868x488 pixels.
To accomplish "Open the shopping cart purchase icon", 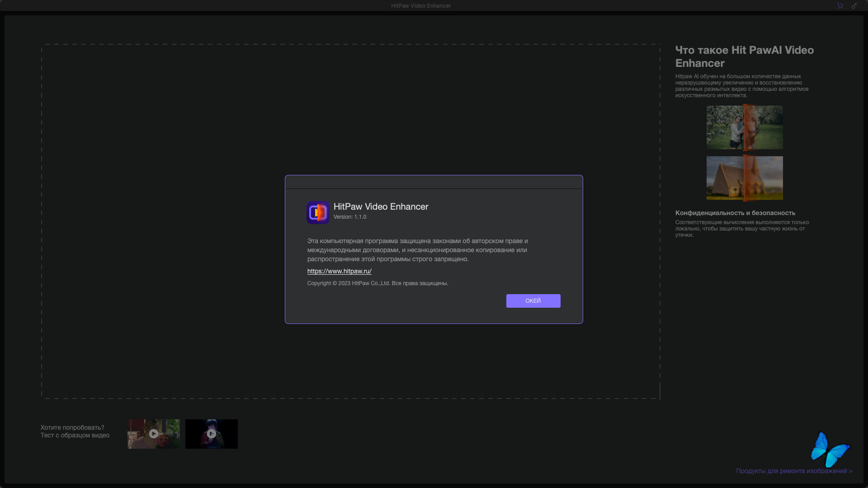I will pos(840,6).
